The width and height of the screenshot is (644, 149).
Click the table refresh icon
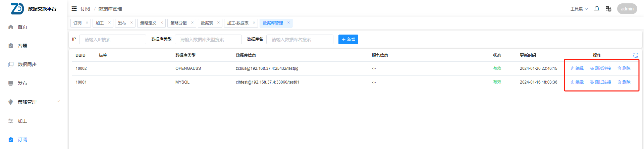click(x=635, y=55)
